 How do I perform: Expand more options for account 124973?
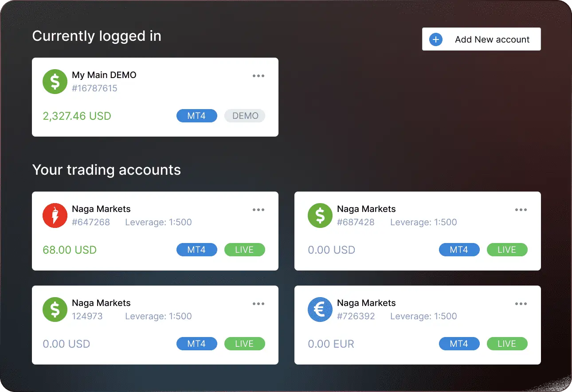259,304
